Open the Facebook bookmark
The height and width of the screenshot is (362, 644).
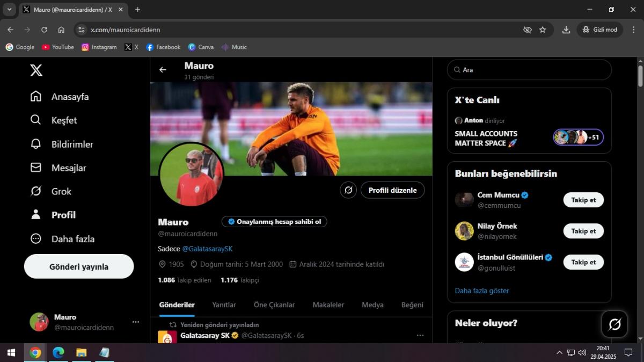tap(163, 47)
